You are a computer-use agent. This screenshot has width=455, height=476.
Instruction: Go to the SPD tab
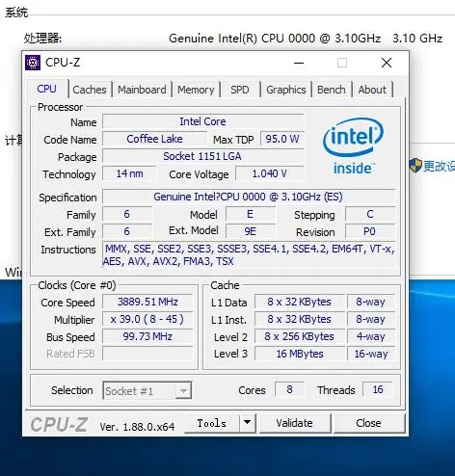(x=240, y=90)
